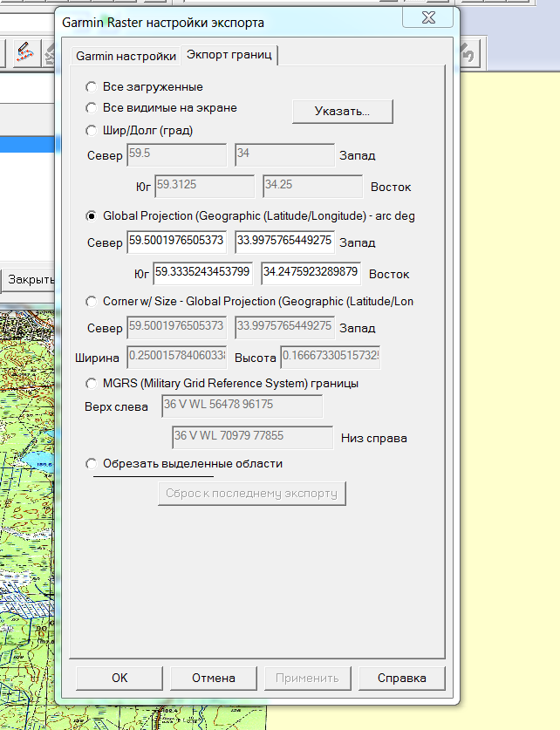Click the editable 'Восток' field showing 34.2475923289879
This screenshot has width=560, height=730.
(311, 272)
